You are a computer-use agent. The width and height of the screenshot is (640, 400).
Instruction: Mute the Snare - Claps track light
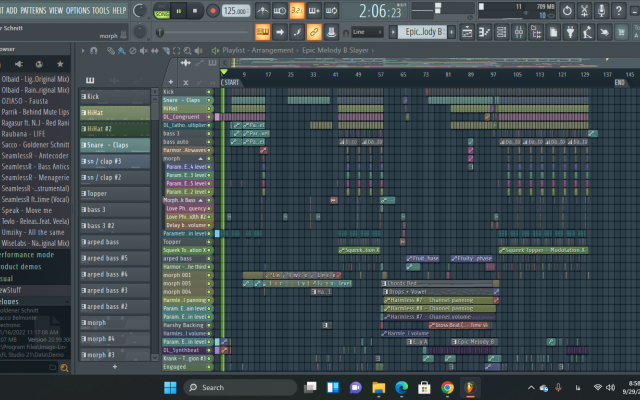point(209,100)
